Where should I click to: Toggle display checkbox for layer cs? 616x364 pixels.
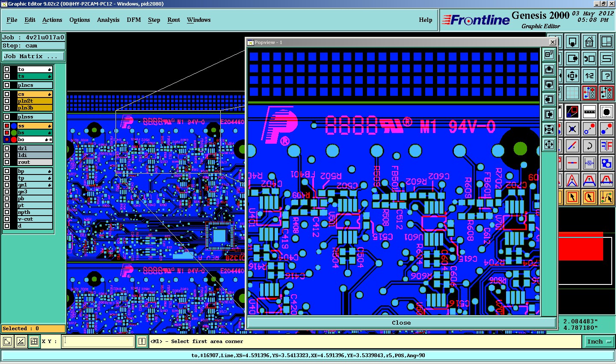point(7,94)
